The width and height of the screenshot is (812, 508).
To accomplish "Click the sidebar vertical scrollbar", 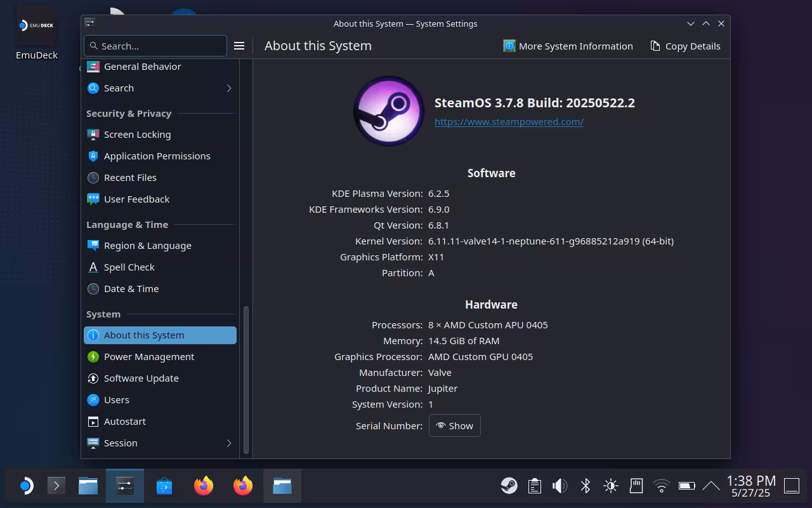I will (x=246, y=379).
